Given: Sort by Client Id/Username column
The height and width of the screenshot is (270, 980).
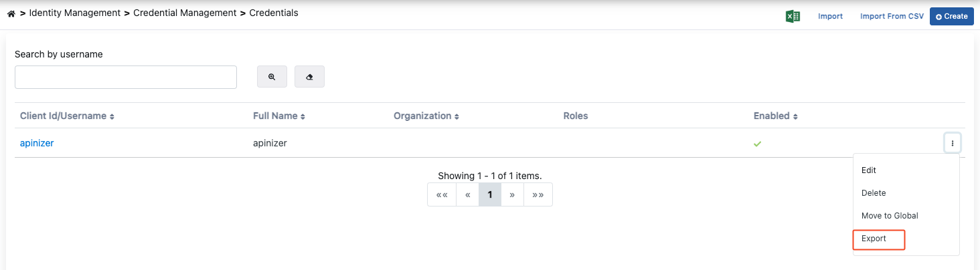Looking at the screenshot, I should [x=67, y=116].
